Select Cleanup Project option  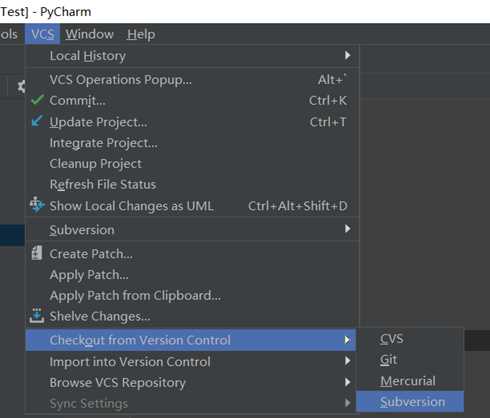pyautogui.click(x=192, y=164)
